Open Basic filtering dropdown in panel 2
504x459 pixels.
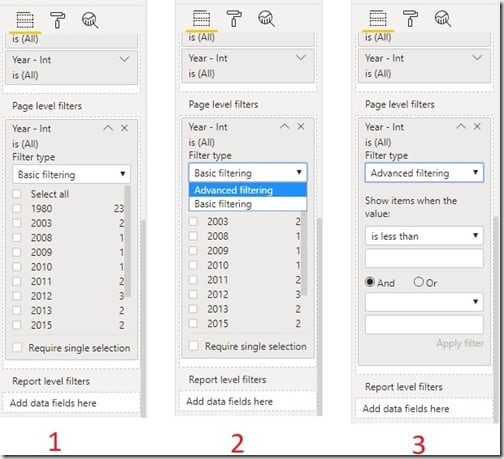pos(248,173)
